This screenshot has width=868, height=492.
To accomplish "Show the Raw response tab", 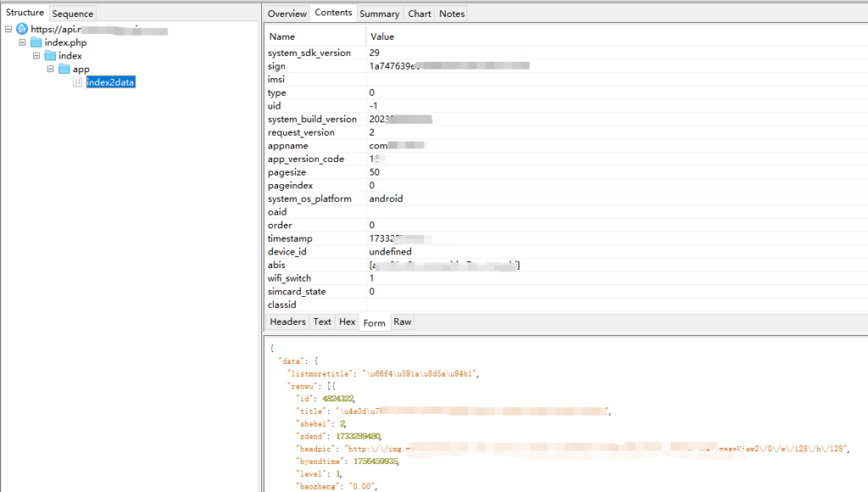I will click(402, 322).
